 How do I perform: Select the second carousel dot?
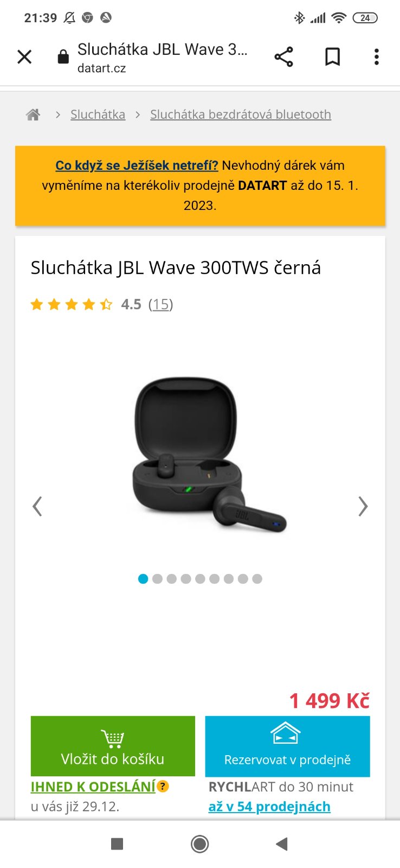click(157, 579)
